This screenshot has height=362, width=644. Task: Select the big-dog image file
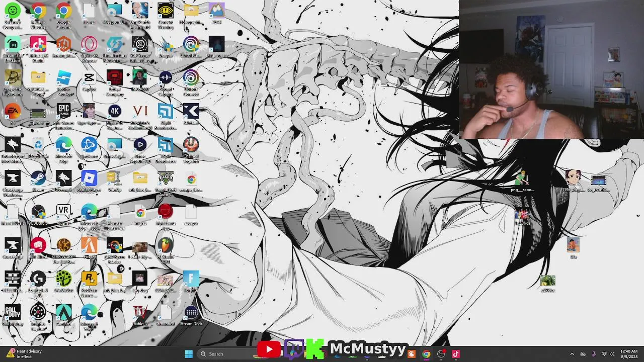point(140,282)
